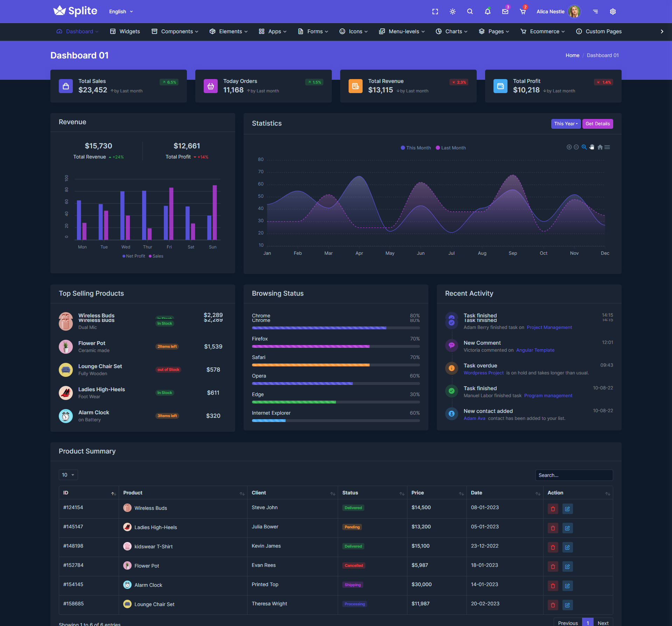Screen dimensions: 672x626
Task: Toggle fullscreen mode icon in header
Action: tap(435, 12)
